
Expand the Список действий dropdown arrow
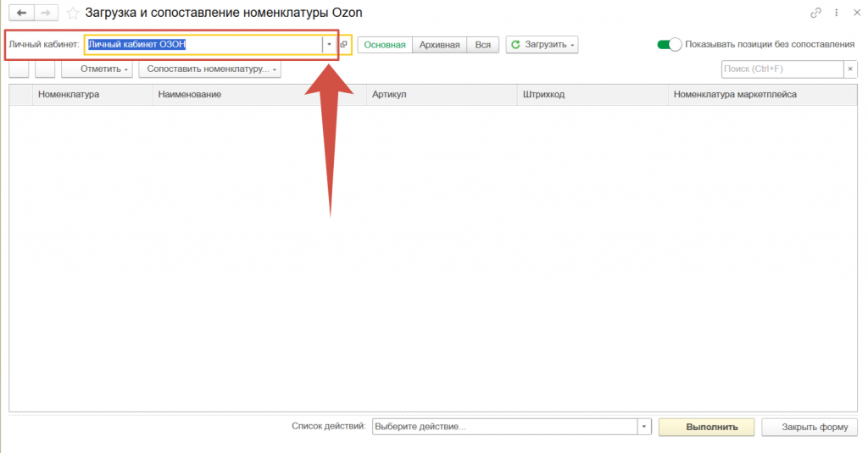643,427
